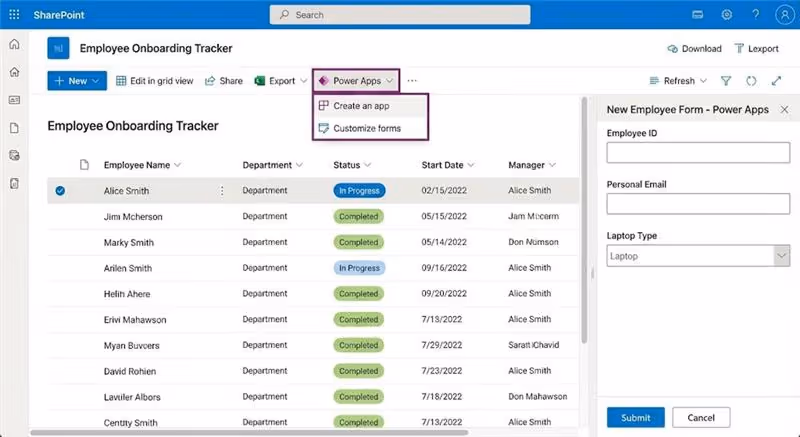Click the Personal Email input field
This screenshot has width=800, height=437.
(698, 203)
